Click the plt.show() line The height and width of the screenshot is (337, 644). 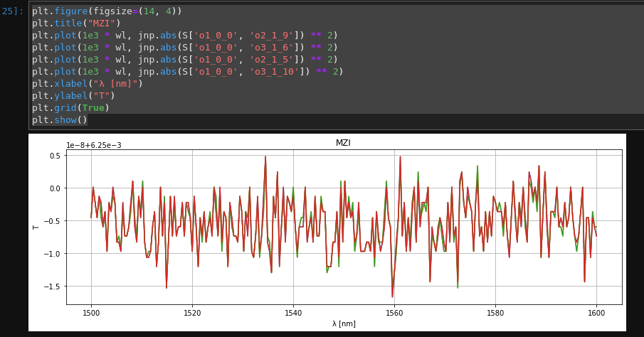[x=60, y=120]
